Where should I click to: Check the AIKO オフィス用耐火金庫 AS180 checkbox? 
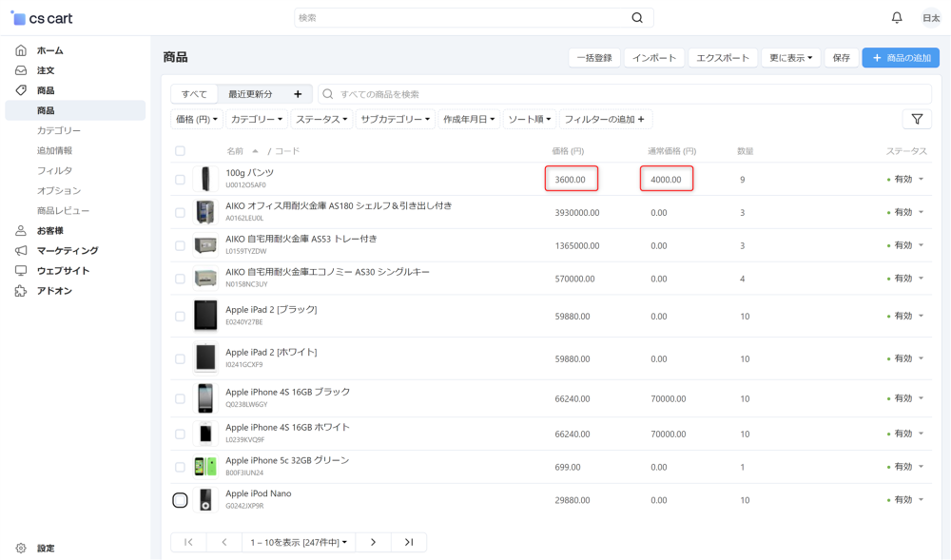click(x=180, y=213)
